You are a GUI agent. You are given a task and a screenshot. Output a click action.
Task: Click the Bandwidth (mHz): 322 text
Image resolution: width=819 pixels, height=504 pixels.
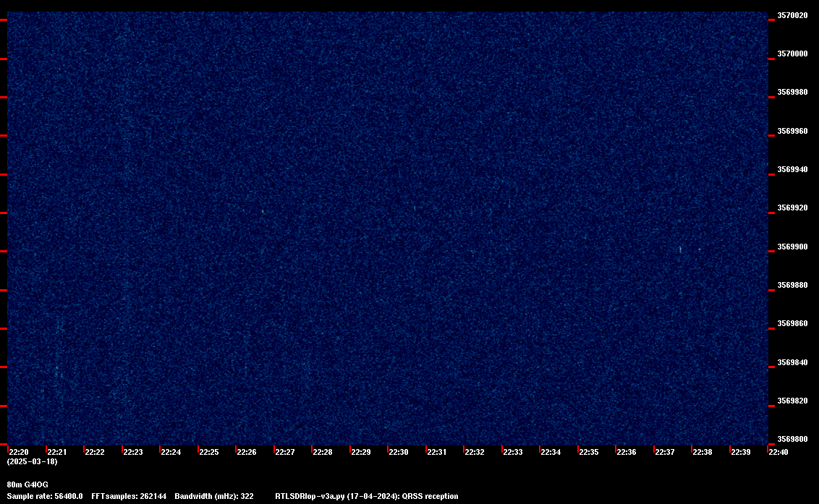coord(214,496)
